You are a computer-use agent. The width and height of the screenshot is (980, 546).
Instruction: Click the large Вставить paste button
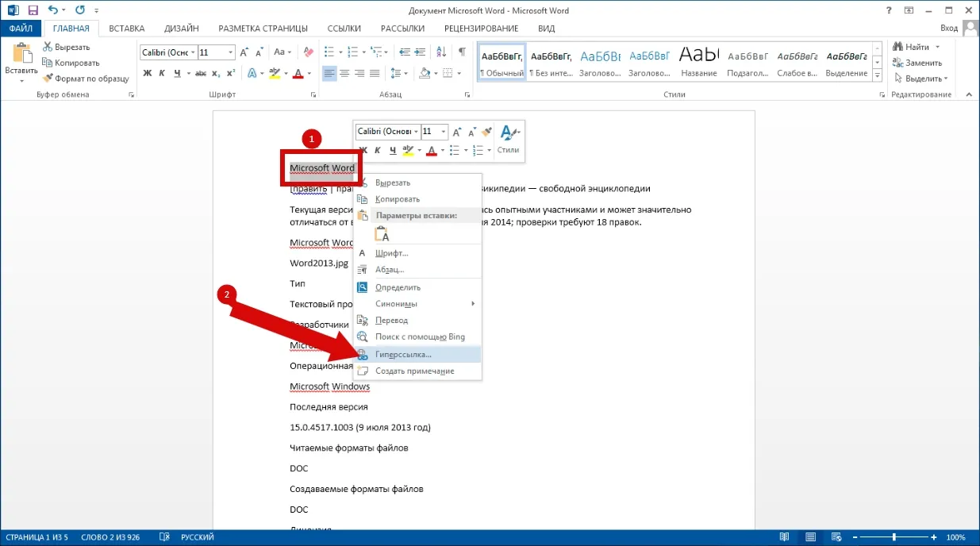coord(21,62)
